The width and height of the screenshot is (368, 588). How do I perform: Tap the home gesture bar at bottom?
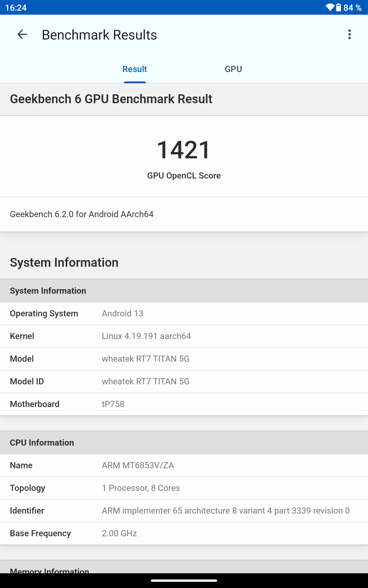click(x=184, y=581)
